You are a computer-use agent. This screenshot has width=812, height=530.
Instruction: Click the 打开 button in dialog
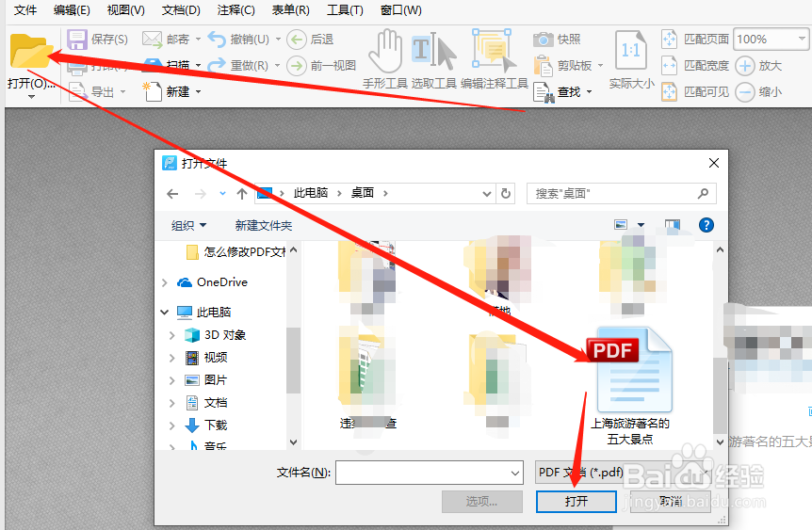(x=576, y=501)
